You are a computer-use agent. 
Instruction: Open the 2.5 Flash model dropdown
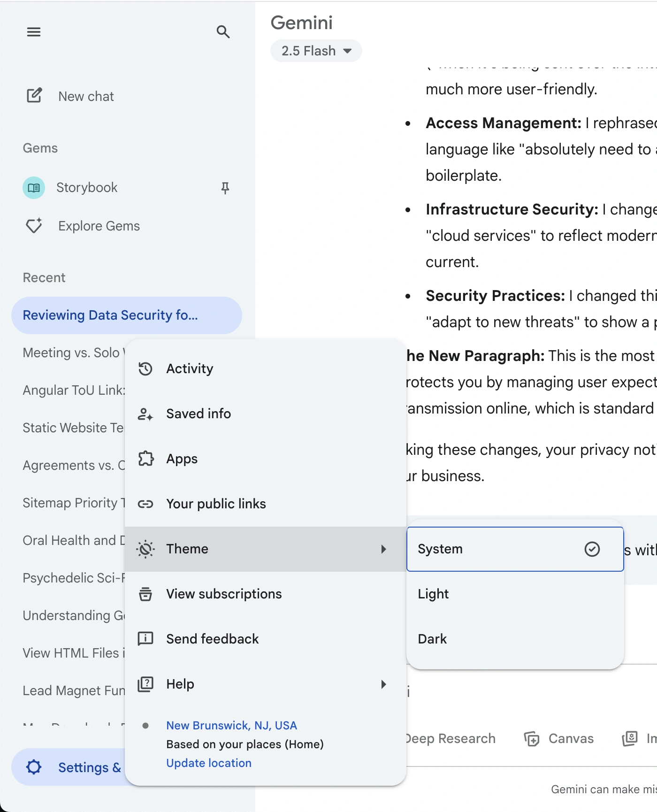[316, 51]
